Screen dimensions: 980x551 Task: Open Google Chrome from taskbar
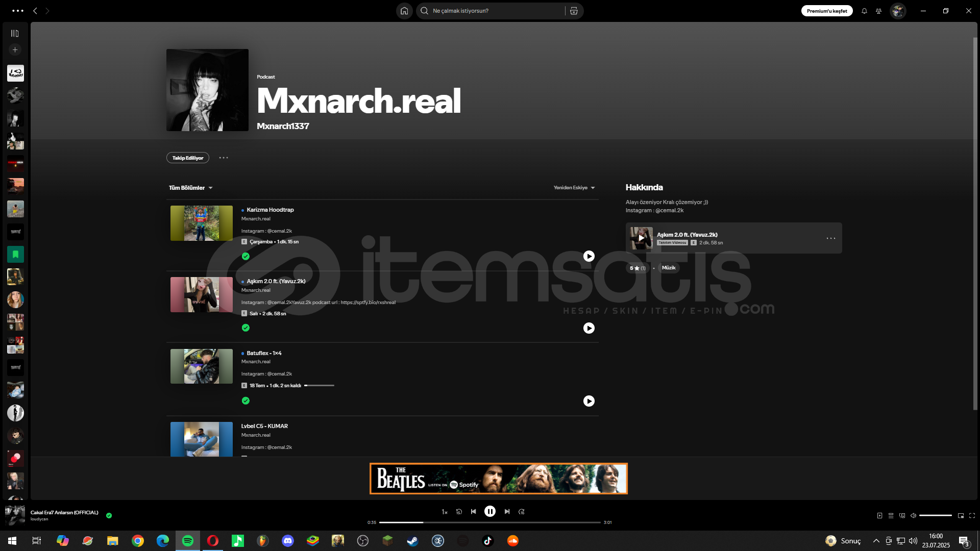tap(138, 541)
